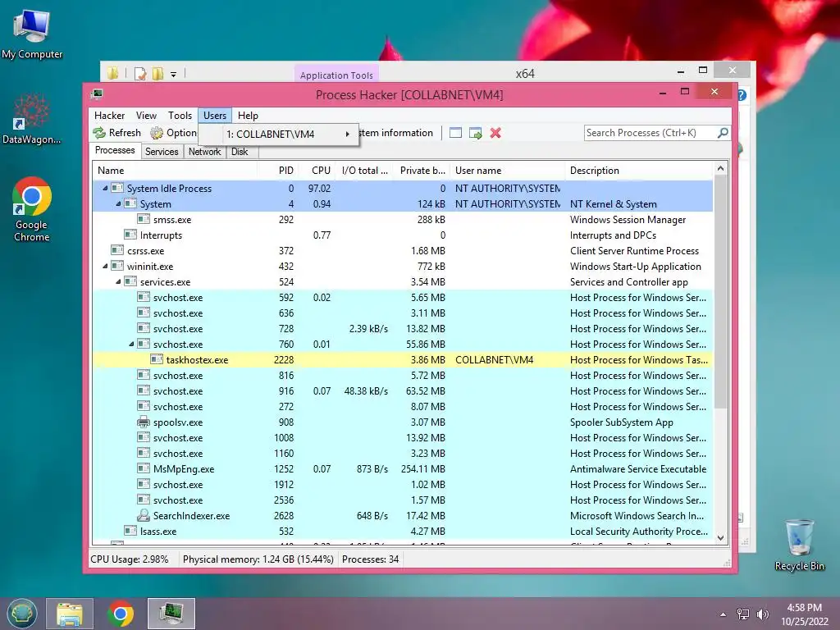Click the search magnifier icon
Screen dimensions: 840x630
[723, 132]
